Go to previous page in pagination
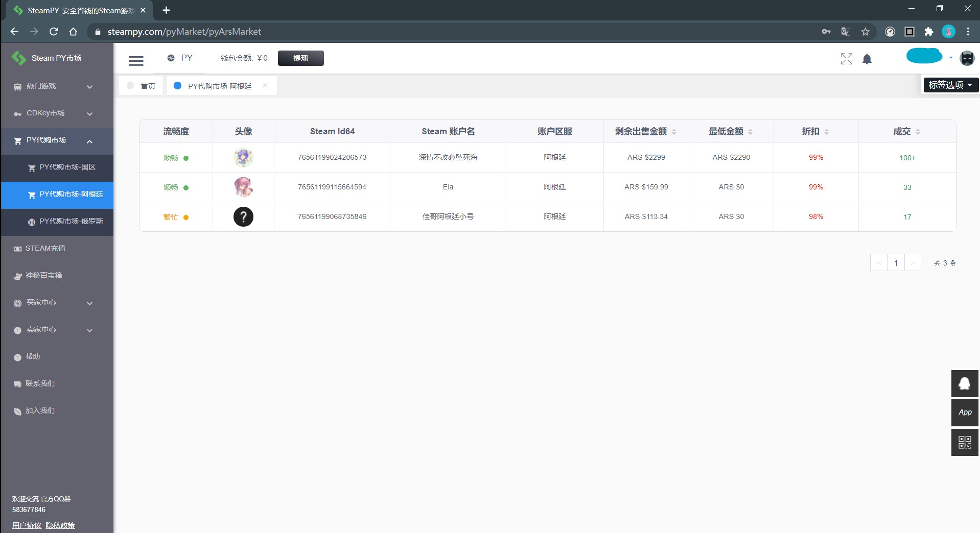 point(879,263)
